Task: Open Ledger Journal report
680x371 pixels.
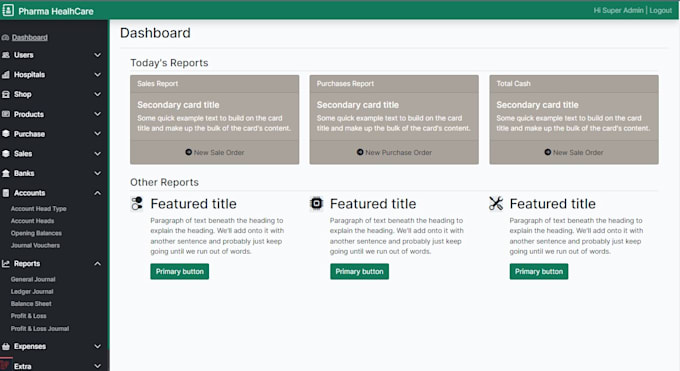Action: click(32, 292)
